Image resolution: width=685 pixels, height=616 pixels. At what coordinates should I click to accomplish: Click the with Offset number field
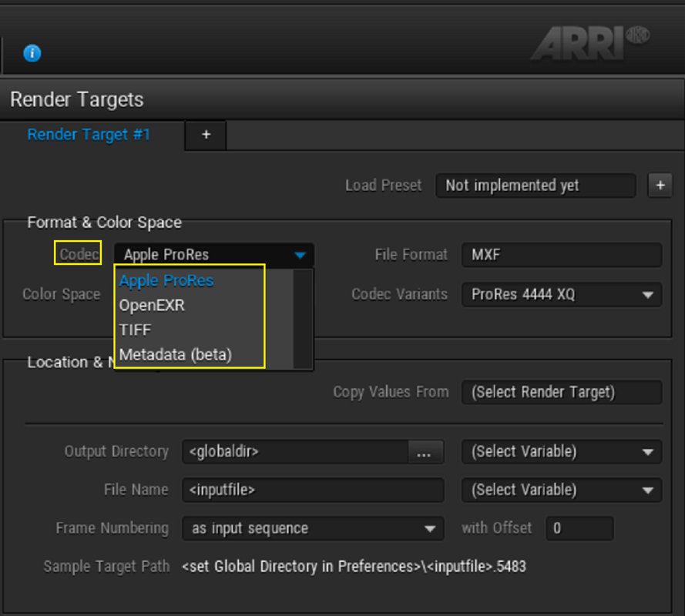[579, 528]
